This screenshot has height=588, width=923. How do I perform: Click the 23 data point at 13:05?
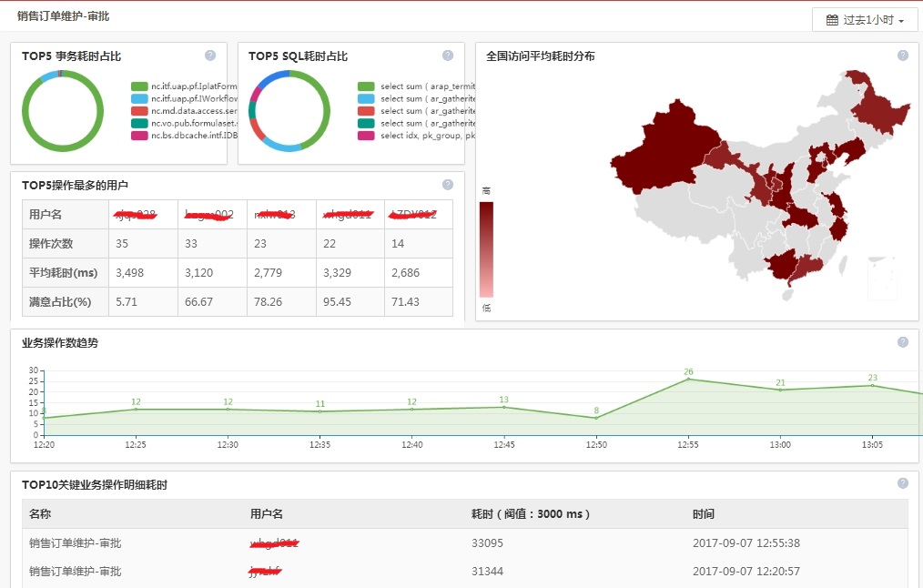pyautogui.click(x=872, y=386)
